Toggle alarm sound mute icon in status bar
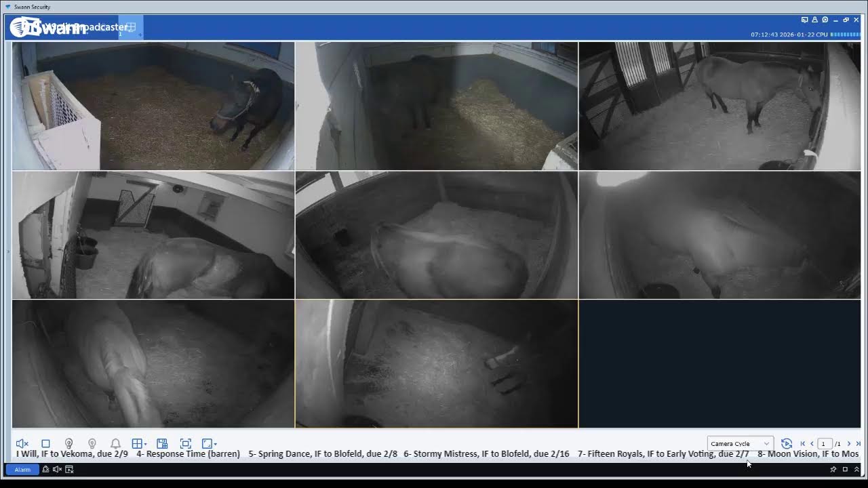This screenshot has height=488, width=868. pyautogui.click(x=57, y=469)
